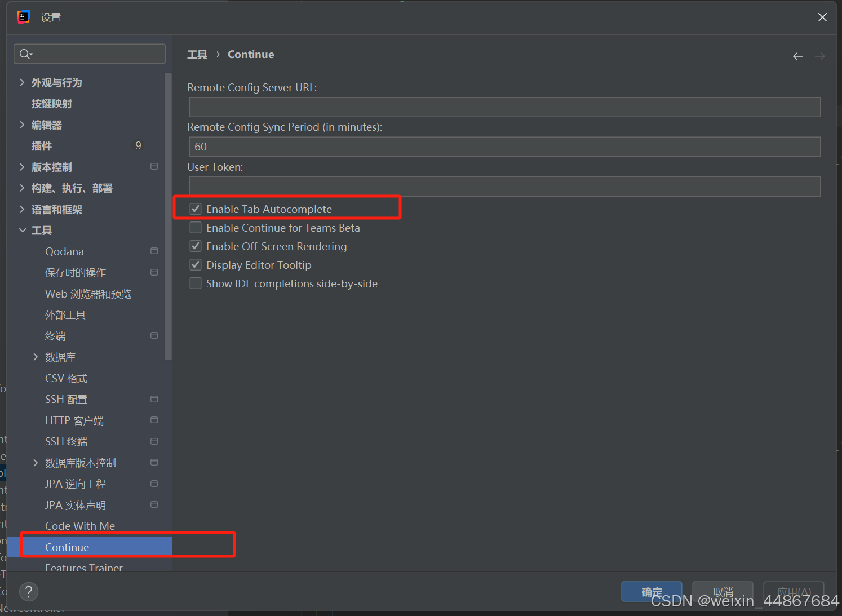The image size is (842, 616).
Task: Click the Sync Period field showing 60
Action: tap(505, 147)
